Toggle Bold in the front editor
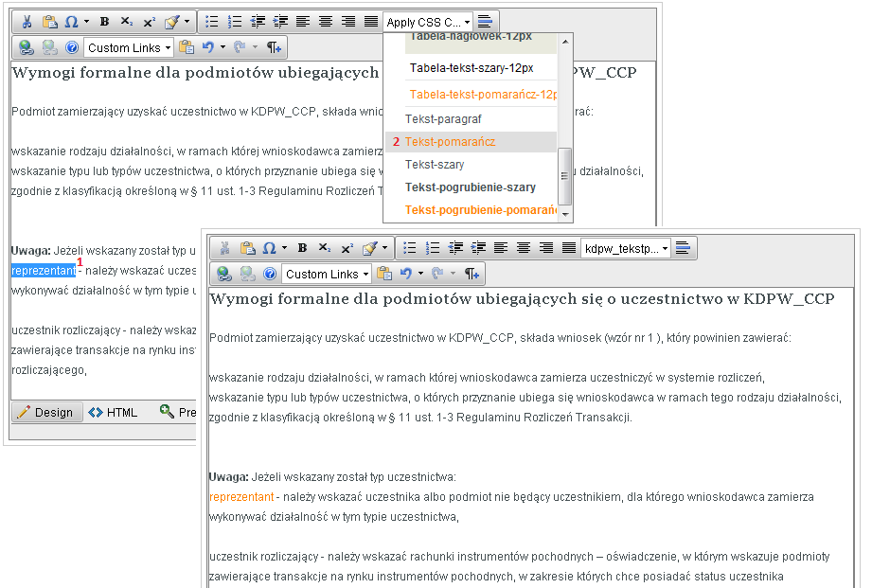 tap(302, 248)
